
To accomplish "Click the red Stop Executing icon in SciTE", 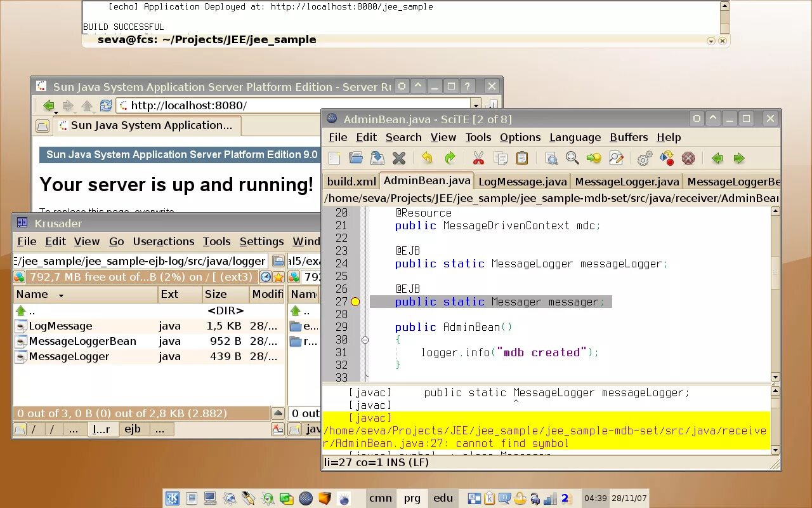I will click(688, 158).
